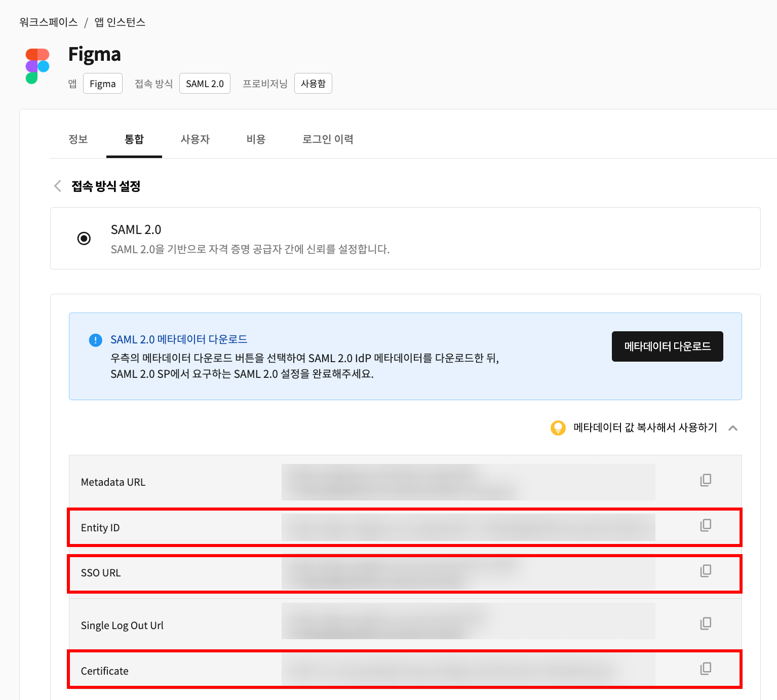Viewport: 777px width, 700px height.
Task: Open the 통합 tab
Action: (x=134, y=139)
